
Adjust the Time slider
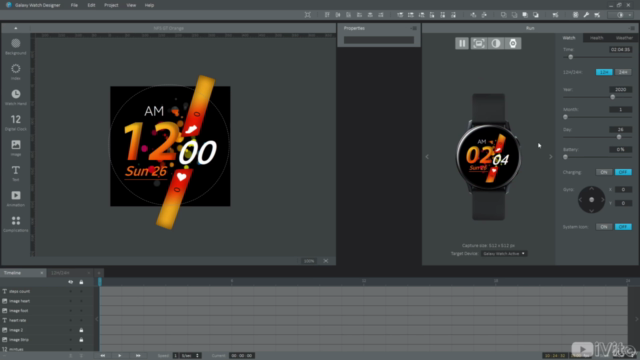pyautogui.click(x=571, y=57)
